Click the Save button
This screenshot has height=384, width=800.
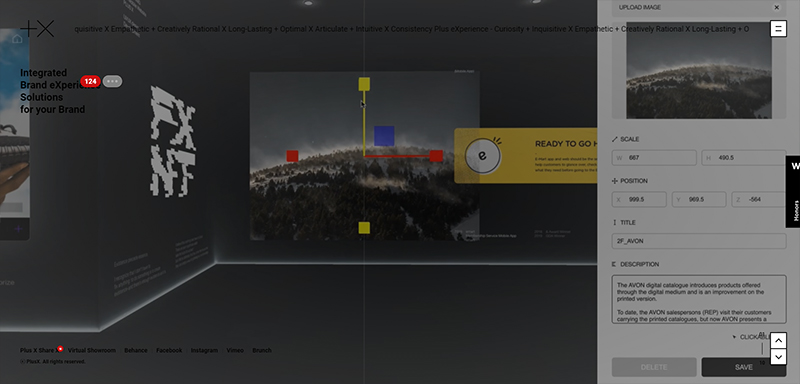pos(743,367)
